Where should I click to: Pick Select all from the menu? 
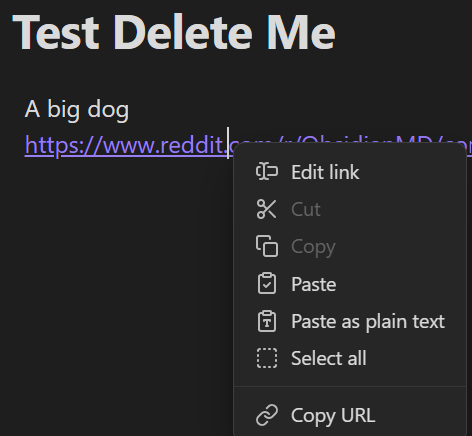(350, 358)
